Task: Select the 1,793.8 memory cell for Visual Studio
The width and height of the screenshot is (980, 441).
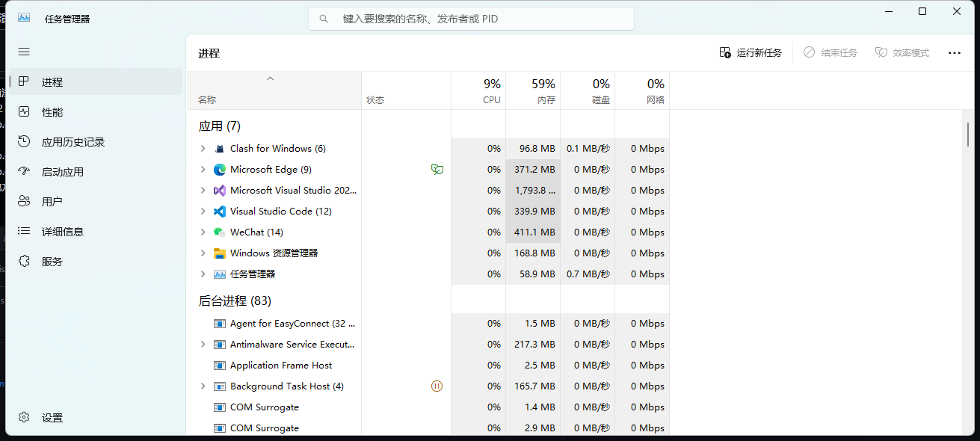Action: (x=533, y=191)
